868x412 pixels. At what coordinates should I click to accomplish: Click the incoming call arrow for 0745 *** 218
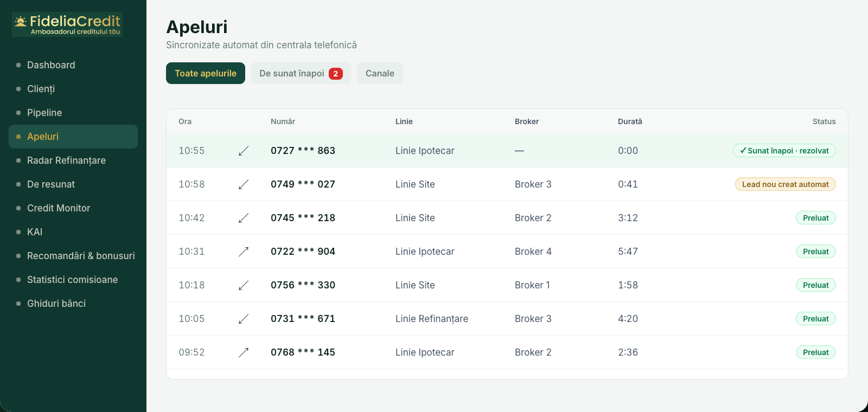point(244,218)
